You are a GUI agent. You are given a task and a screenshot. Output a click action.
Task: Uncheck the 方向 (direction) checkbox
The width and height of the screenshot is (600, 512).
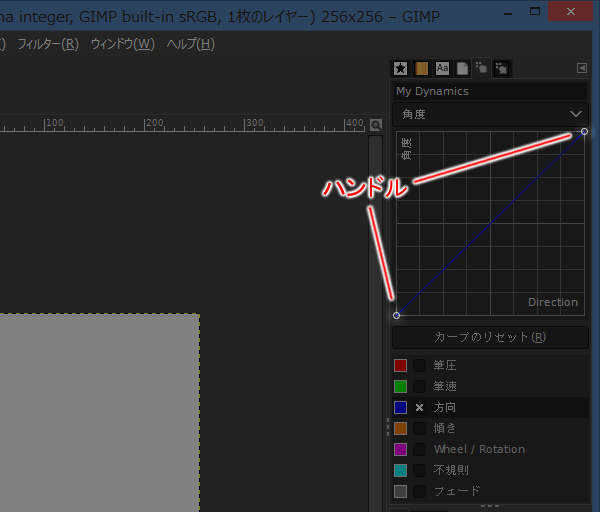tap(420, 408)
